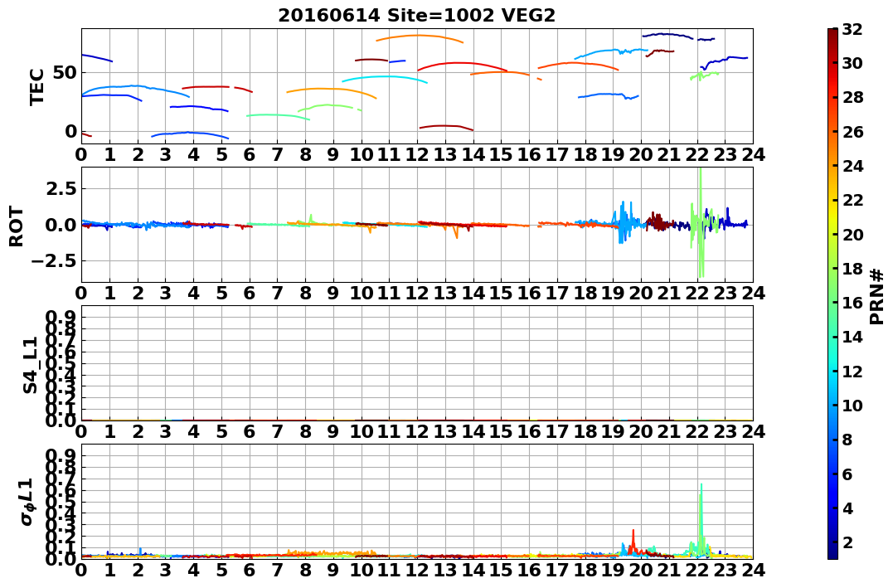
Task: Click hour 8 tick under σφL1 panel
Action: tap(305, 569)
